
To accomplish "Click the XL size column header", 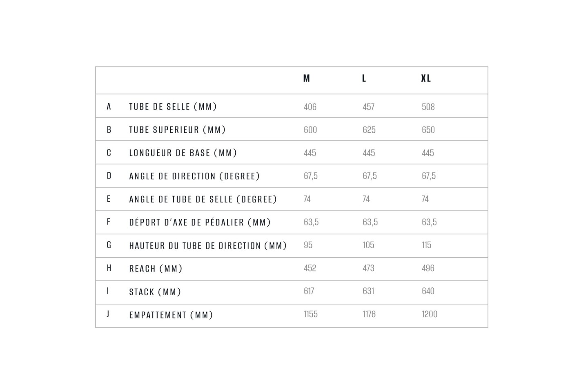I will 426,78.
